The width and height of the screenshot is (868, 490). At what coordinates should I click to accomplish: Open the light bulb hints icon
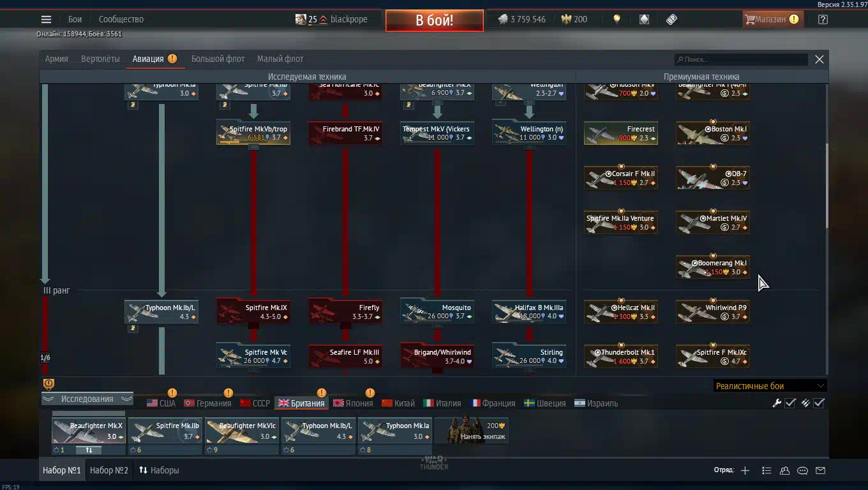[617, 19]
